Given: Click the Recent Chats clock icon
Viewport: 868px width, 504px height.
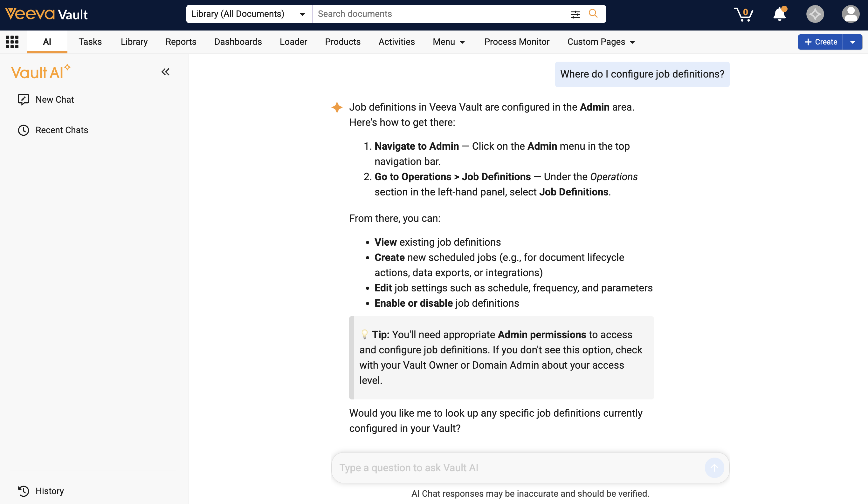Looking at the screenshot, I should 24,130.
